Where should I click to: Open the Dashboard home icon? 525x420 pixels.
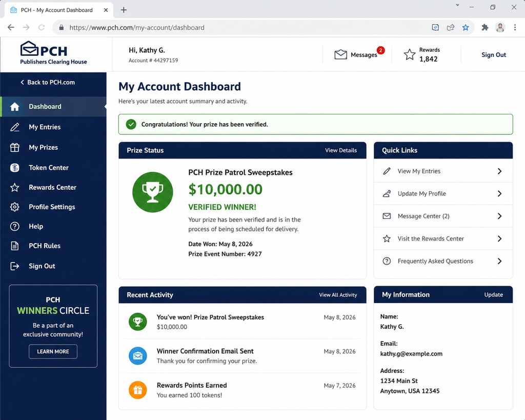pyautogui.click(x=15, y=107)
